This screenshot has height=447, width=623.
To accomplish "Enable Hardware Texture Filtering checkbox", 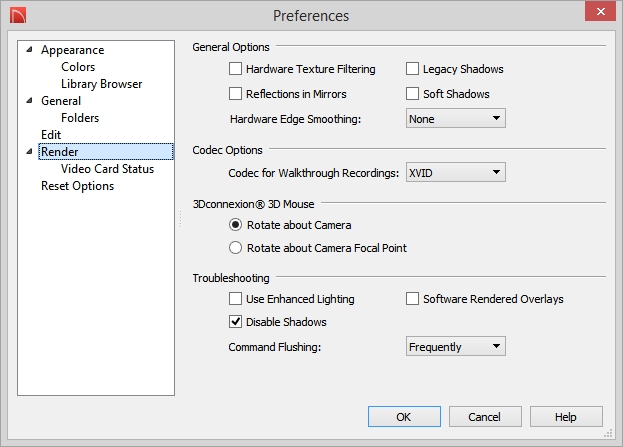I will point(235,69).
